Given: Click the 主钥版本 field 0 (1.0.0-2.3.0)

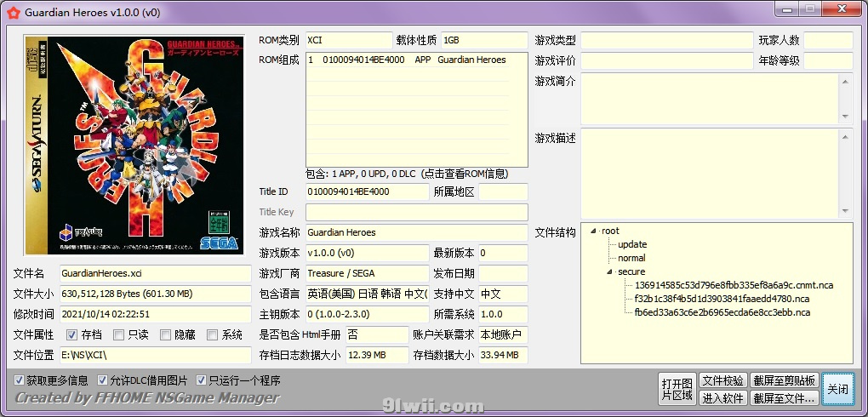Looking at the screenshot, I should pos(367,314).
